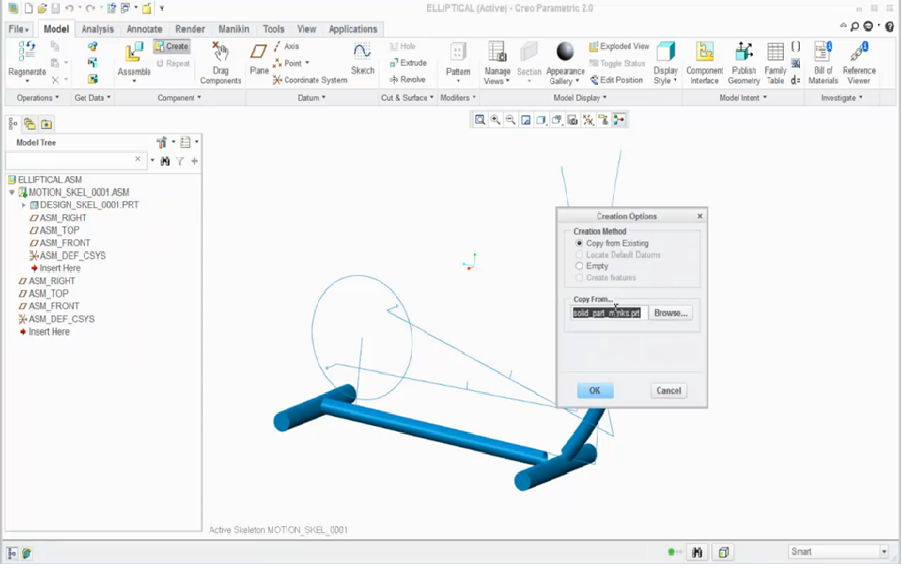Open Manage Views
The image size is (902, 568).
pos(497,63)
